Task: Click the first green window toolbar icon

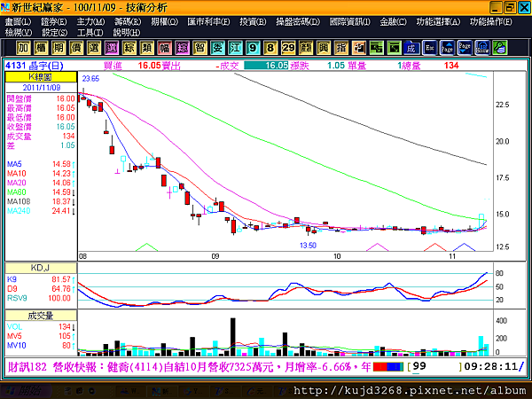Action: point(376,48)
